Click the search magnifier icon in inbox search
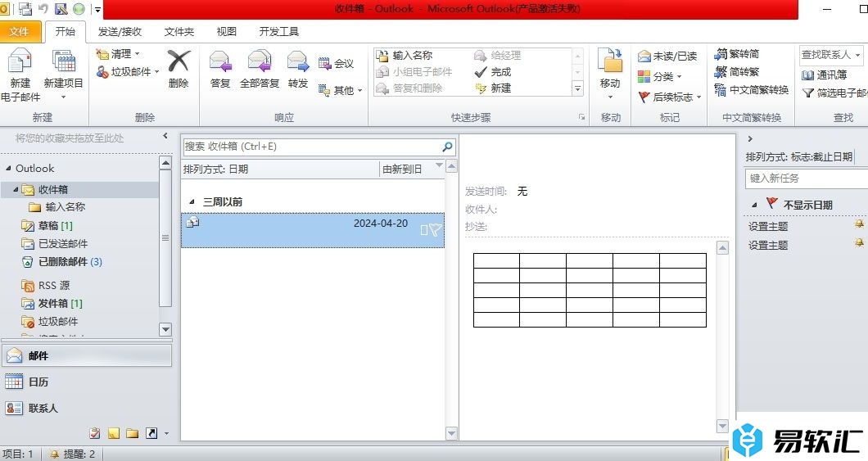Viewport: 868px width, 461px height. 447,147
